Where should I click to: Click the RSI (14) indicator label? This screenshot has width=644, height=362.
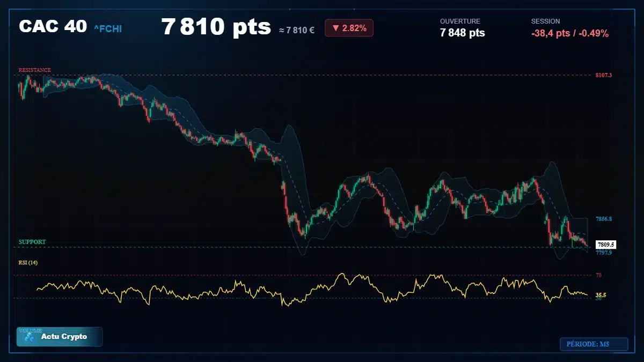point(28,262)
